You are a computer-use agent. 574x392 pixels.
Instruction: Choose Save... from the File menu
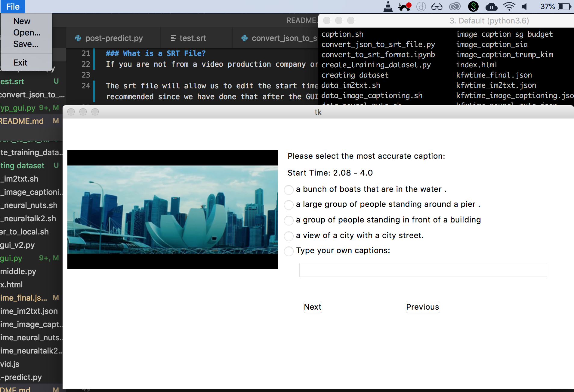click(x=26, y=44)
